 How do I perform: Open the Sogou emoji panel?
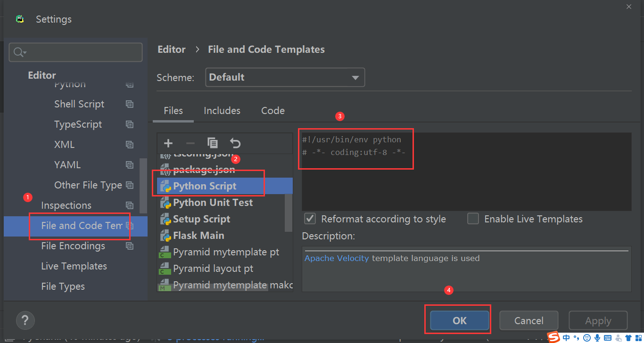pos(587,338)
